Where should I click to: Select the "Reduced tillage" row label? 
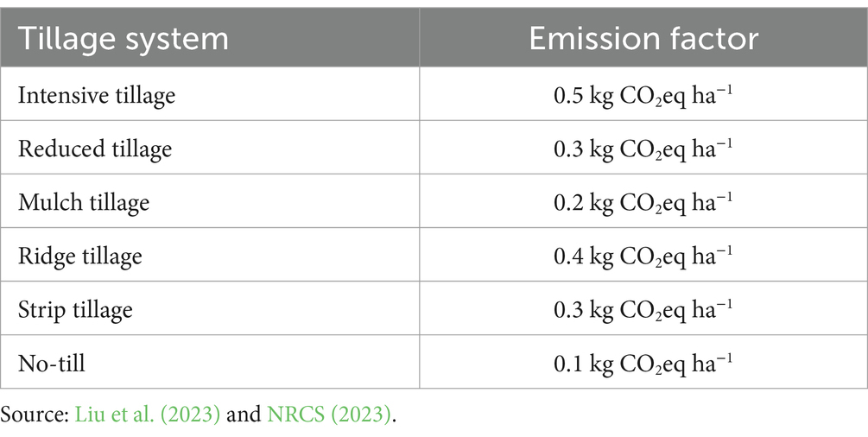point(95,149)
